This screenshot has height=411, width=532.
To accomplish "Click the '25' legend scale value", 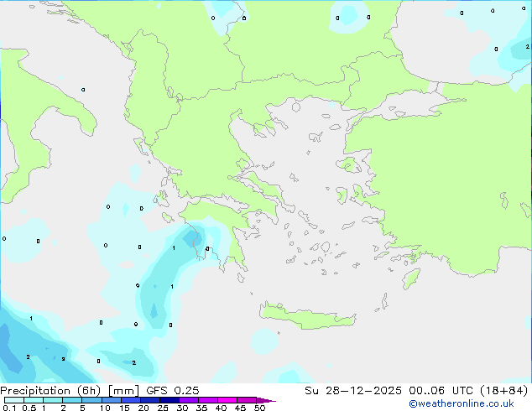I will [x=163, y=408].
